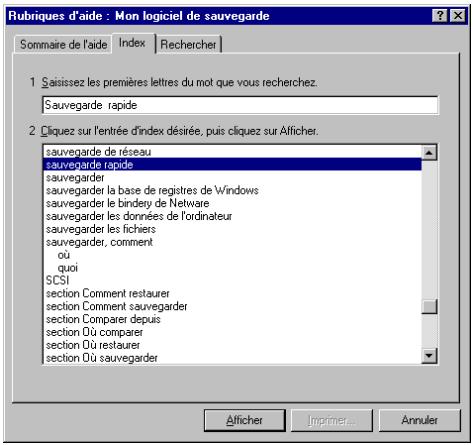Click the index list scroll down arrow

click(429, 356)
